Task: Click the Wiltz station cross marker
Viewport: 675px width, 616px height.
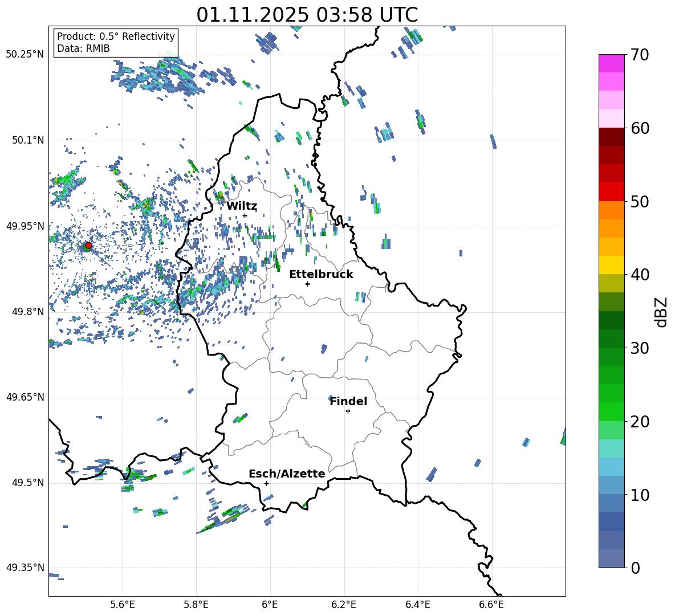Action: tap(245, 215)
